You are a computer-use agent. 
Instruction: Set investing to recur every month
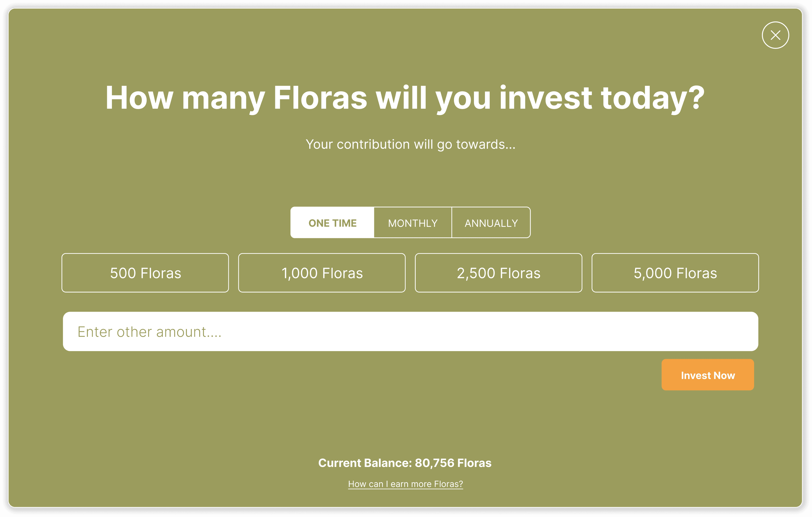pyautogui.click(x=413, y=223)
